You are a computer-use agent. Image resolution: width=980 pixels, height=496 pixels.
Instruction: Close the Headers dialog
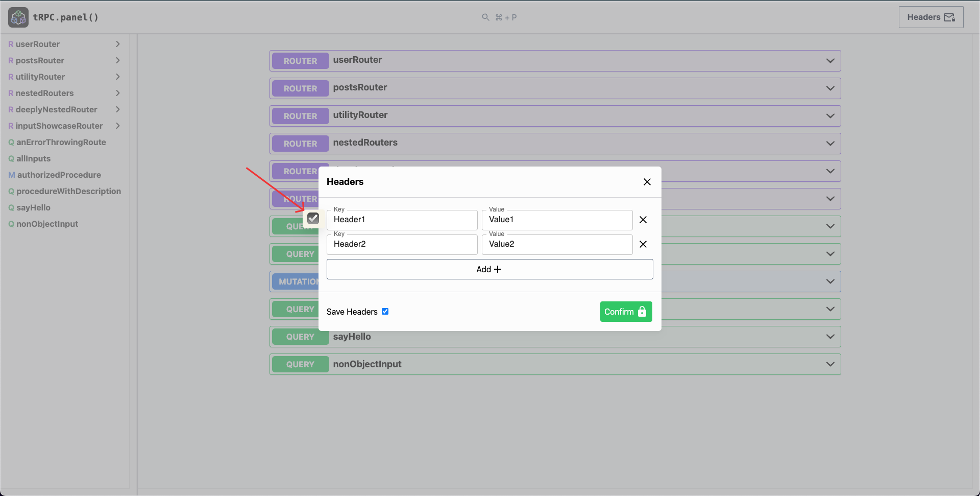(x=647, y=182)
